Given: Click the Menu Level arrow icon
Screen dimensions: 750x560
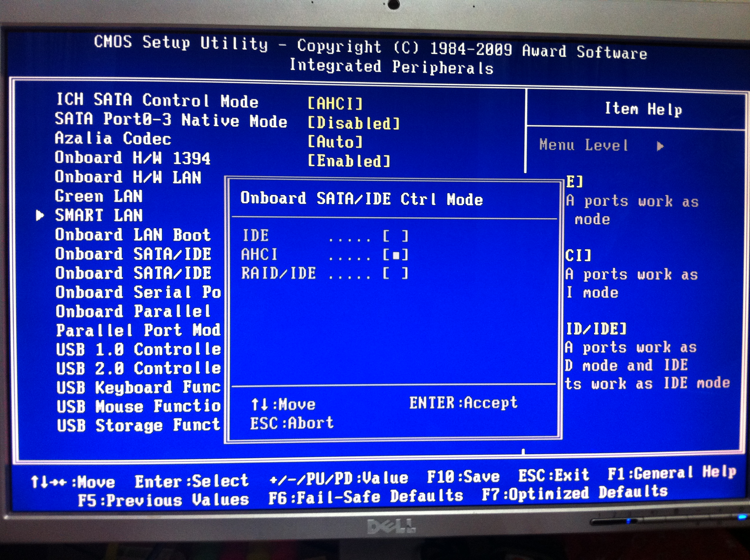Looking at the screenshot, I should 659,146.
